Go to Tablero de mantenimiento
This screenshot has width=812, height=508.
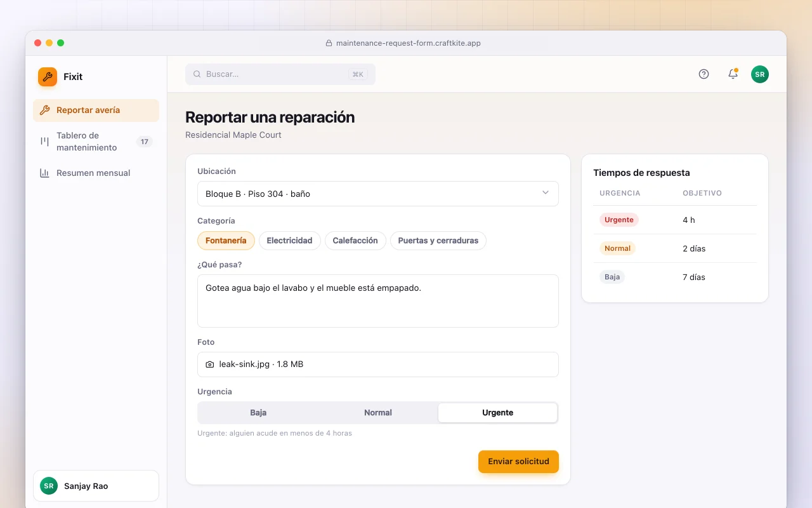click(96, 142)
